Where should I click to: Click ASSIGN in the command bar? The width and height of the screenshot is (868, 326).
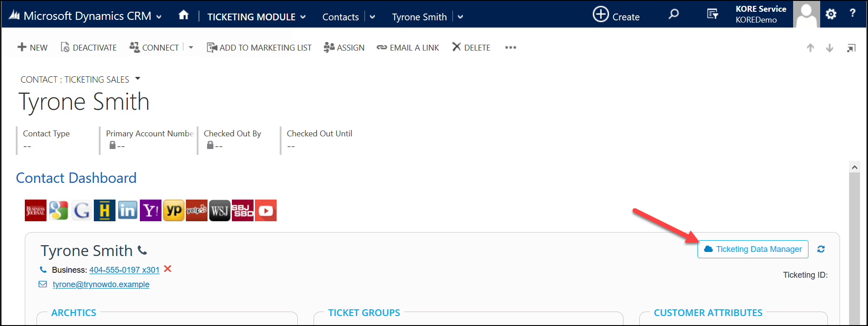(x=344, y=47)
